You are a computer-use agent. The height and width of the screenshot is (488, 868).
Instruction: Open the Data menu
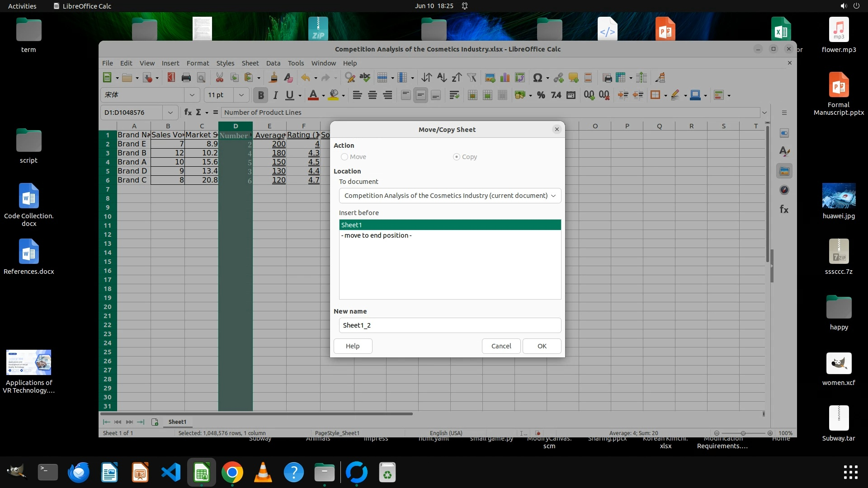[273, 63]
